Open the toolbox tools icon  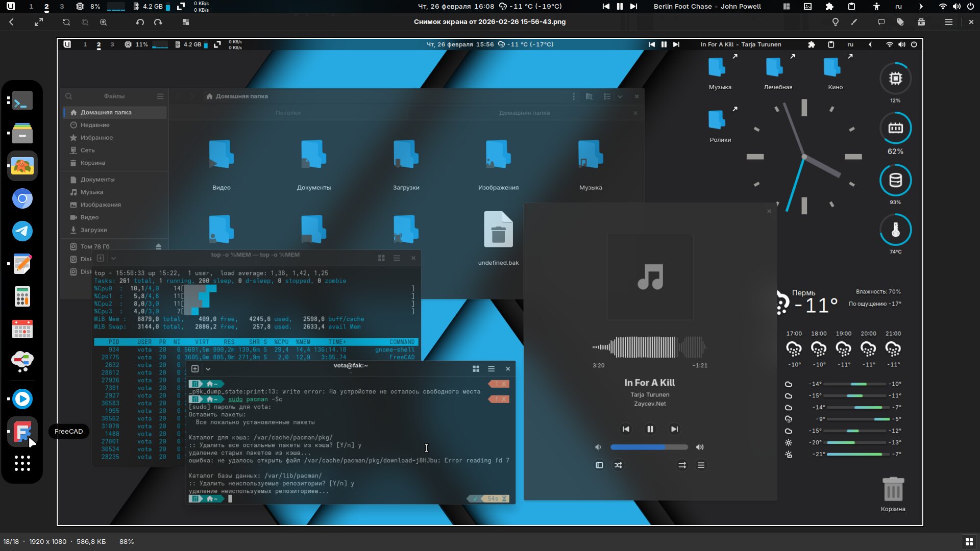point(921,22)
